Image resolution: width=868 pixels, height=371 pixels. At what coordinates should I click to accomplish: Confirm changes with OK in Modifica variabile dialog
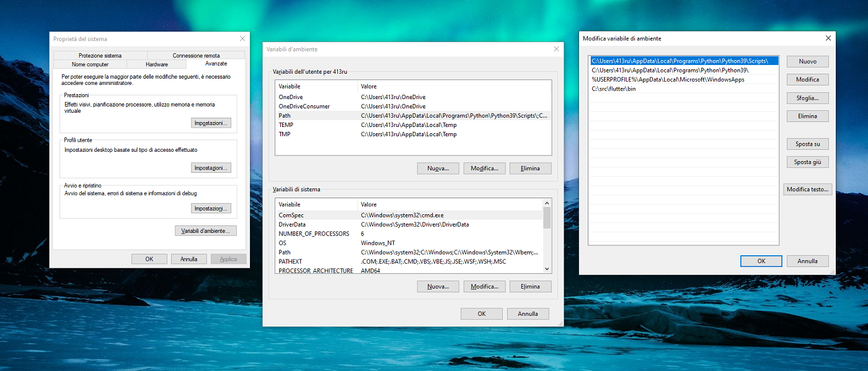click(761, 261)
